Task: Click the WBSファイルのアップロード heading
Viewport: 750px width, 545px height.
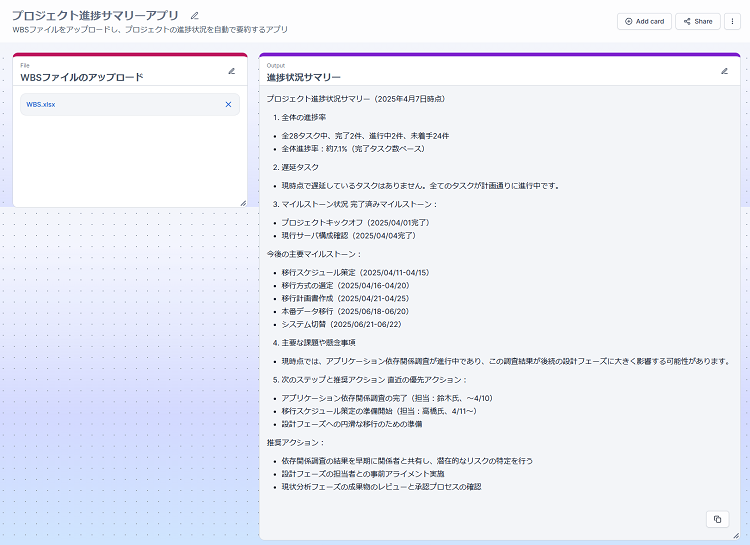Action: [x=82, y=77]
